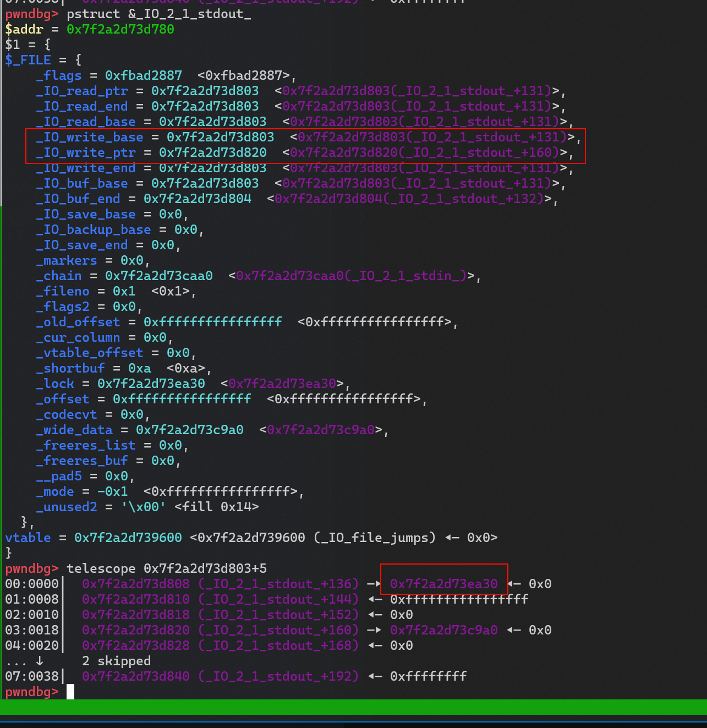The image size is (707, 728).
Task: Click telescope address 0x7f2a2d73d820
Action: (x=136, y=630)
